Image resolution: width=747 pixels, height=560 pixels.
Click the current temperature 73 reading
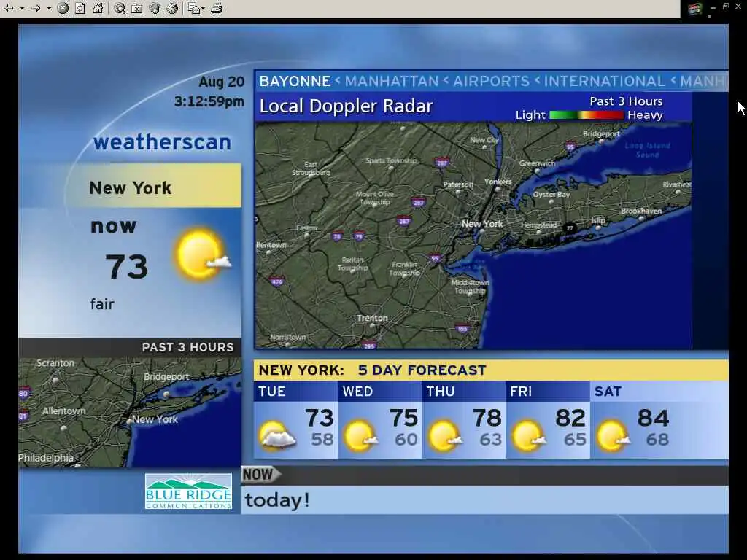[126, 267]
